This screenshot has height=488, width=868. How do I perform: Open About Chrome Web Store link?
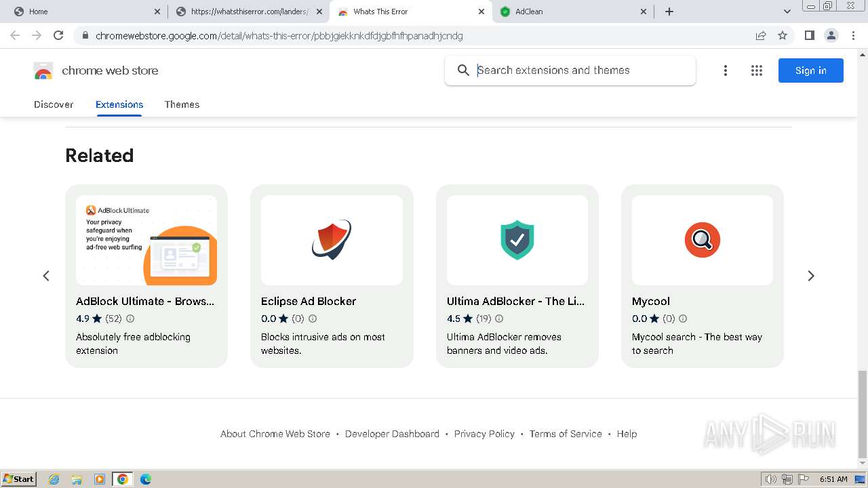click(275, 434)
